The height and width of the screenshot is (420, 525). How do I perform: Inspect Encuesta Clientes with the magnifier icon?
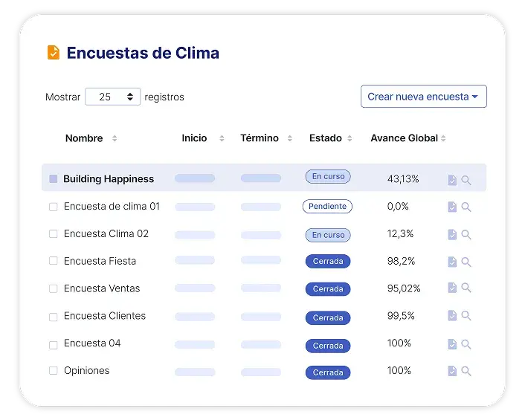point(466,316)
